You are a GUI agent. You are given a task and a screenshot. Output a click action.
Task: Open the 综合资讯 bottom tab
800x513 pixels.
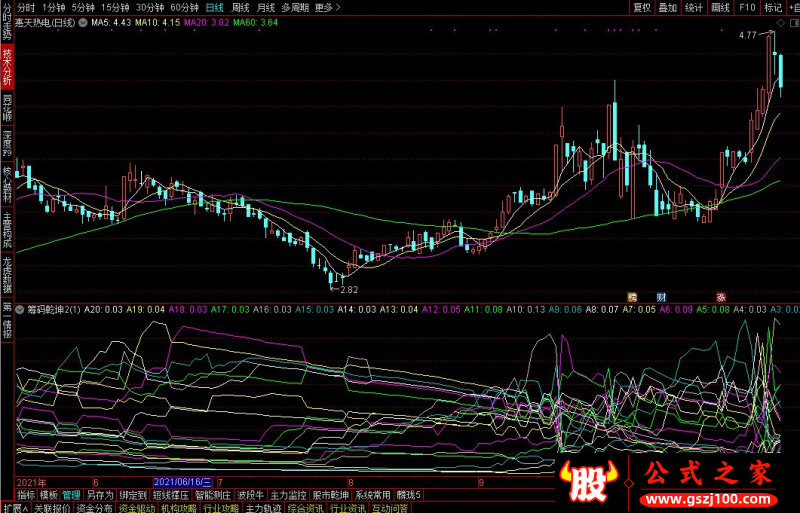tap(305, 508)
